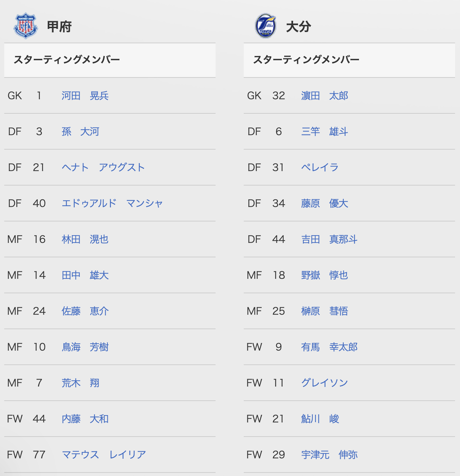Select マテウス レイリア player link
The width and height of the screenshot is (460, 476).
(x=104, y=455)
